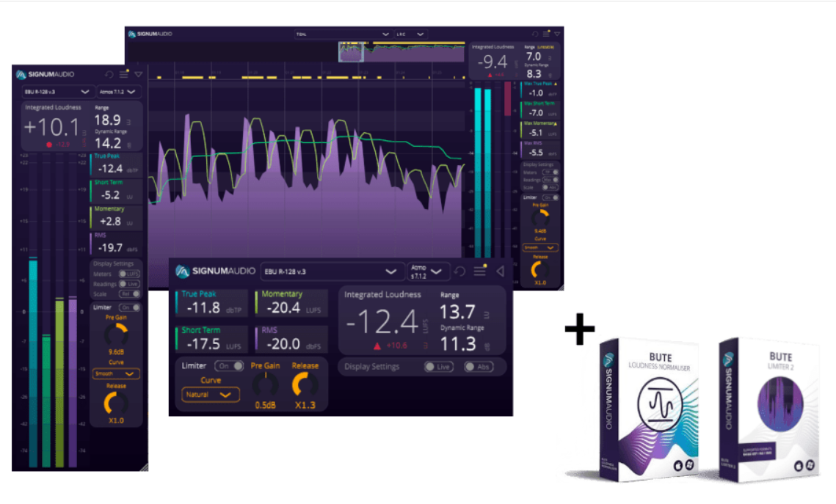Click the Pre Gain 0.5dB knob in compact plugin
836x504 pixels.
pos(265,384)
